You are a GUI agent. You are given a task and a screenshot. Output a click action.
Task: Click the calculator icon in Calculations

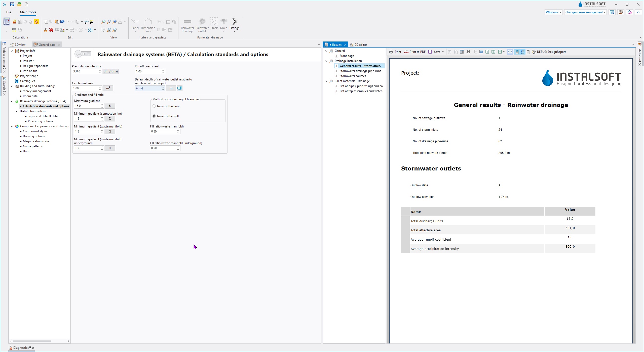(x=7, y=22)
